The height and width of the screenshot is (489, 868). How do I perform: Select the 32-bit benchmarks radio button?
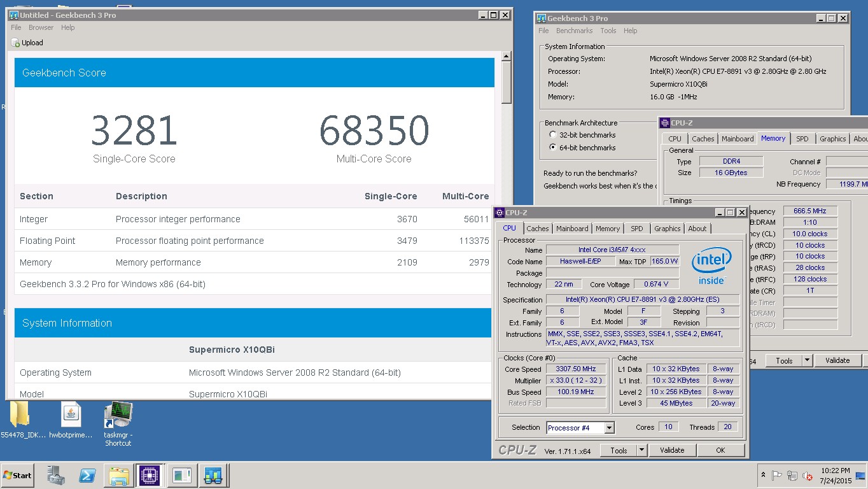[552, 135]
